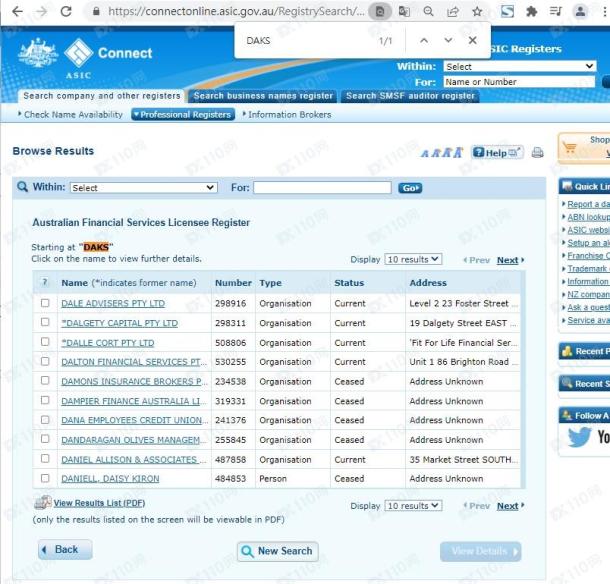Open the DAMPIER FINANCE AUSTRALIA link
The width and height of the screenshot is (610, 584).
(x=133, y=401)
